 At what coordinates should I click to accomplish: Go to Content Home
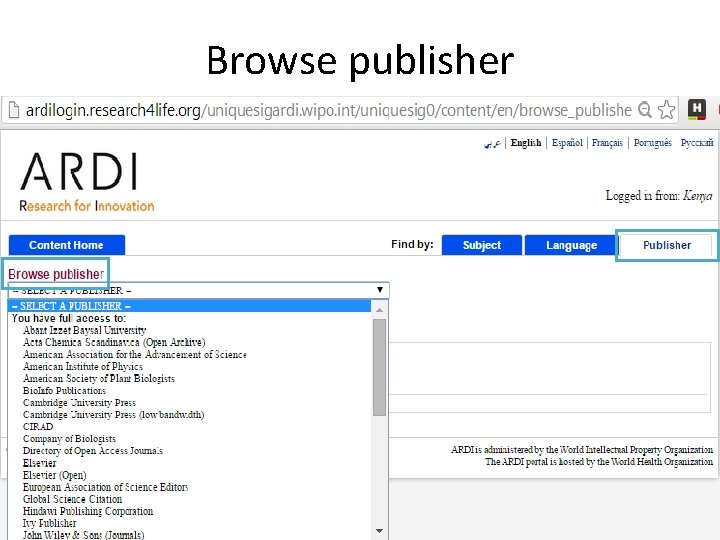tap(67, 245)
